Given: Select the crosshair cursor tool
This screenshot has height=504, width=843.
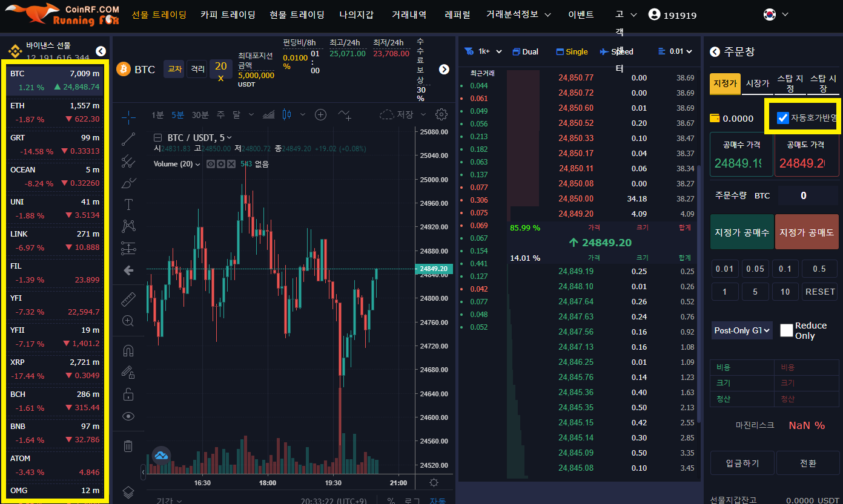Looking at the screenshot, I should point(128,116).
